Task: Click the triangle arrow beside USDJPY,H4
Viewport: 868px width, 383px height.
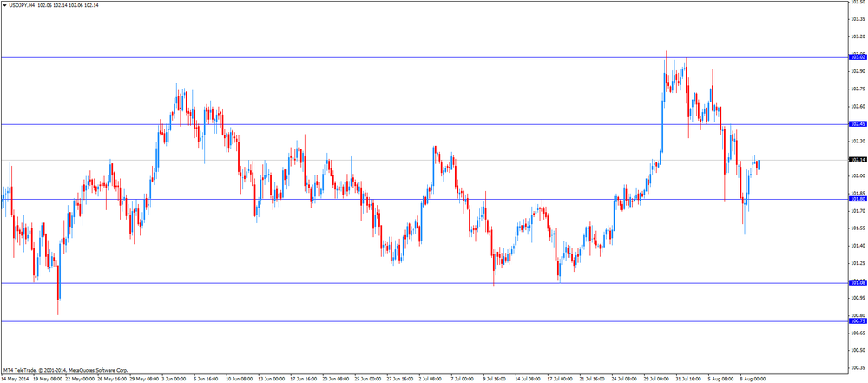Action: 5,5
